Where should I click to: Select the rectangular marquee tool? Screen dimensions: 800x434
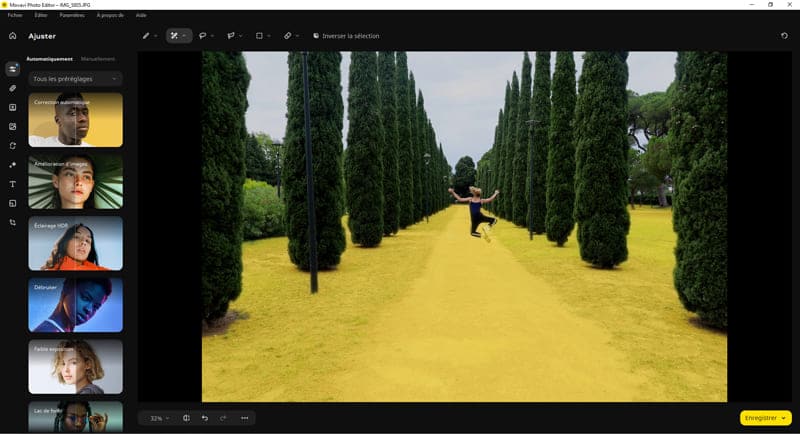point(259,36)
